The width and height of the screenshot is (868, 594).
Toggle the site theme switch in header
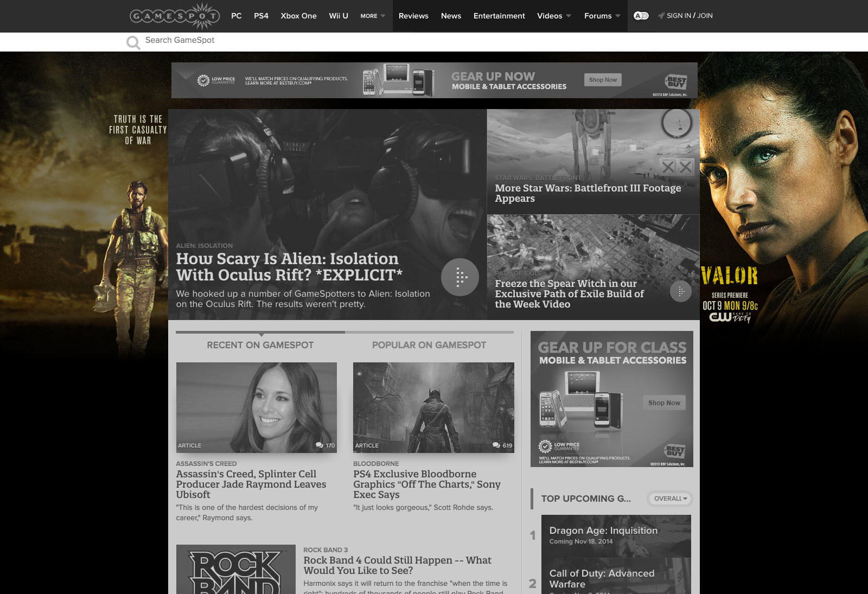[x=641, y=16]
